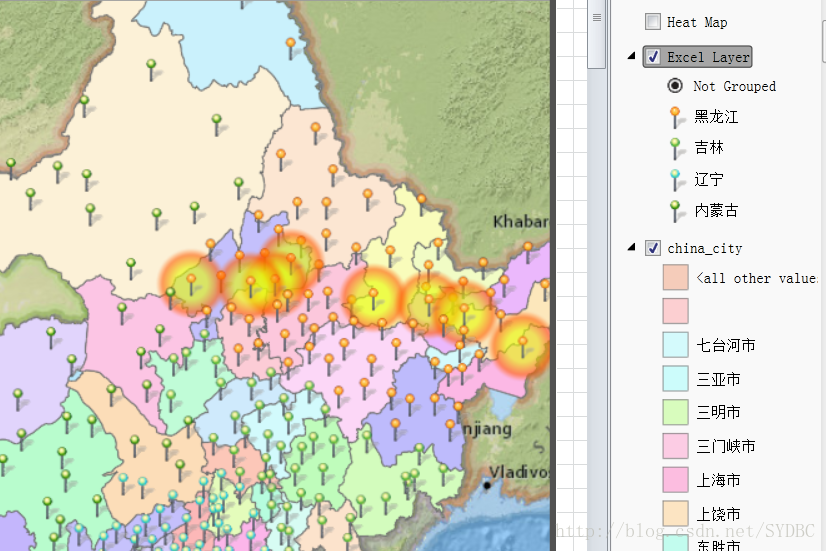Enable the Heat Map layer checkbox
This screenshot has height=551, width=826.
pyautogui.click(x=653, y=22)
